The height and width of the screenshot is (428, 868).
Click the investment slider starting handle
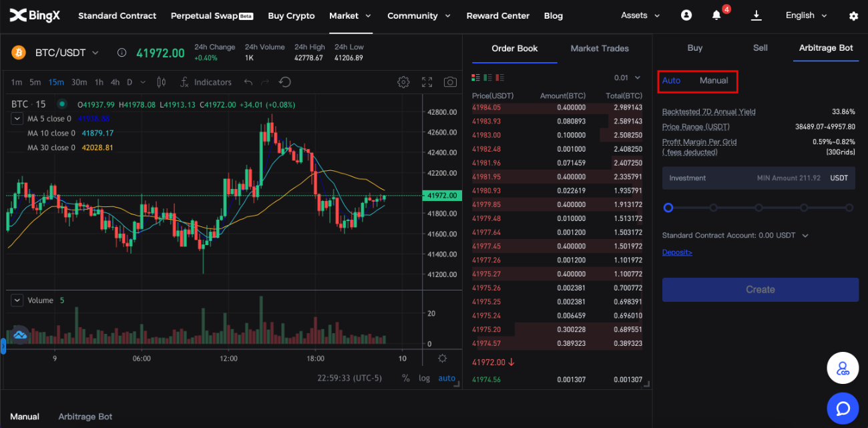668,208
